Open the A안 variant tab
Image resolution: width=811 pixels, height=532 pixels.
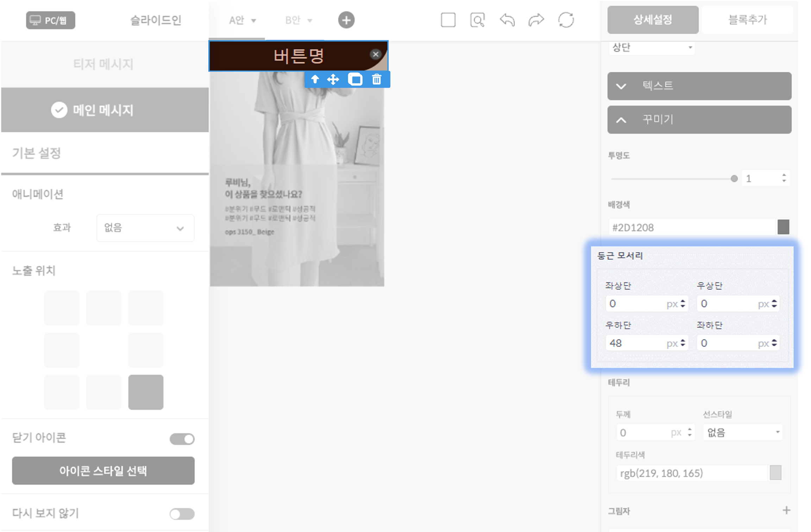(242, 20)
